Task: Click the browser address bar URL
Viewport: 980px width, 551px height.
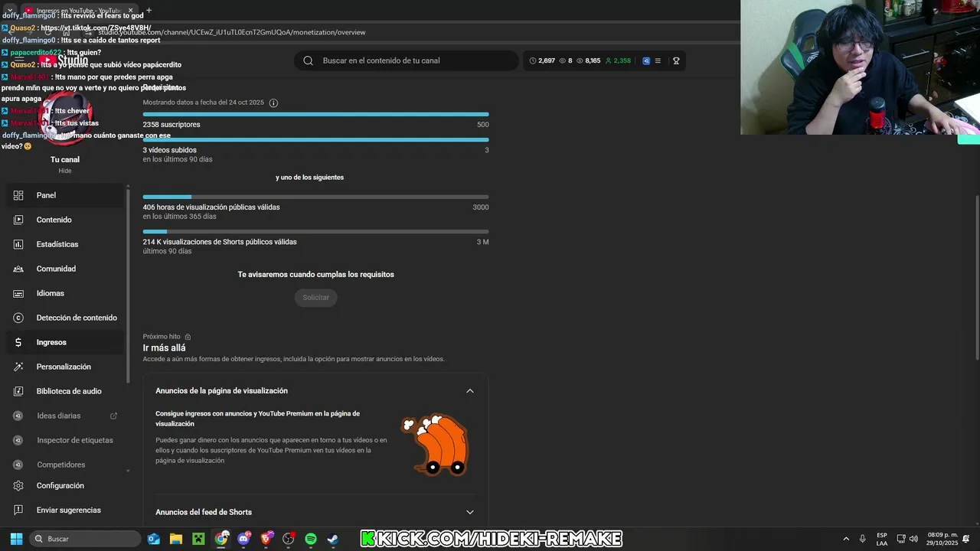Action: (x=231, y=32)
